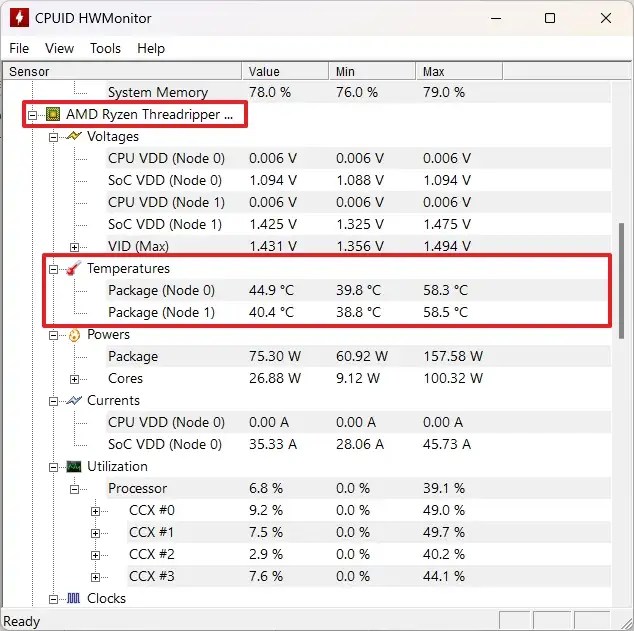Screen dimensions: 634x631
Task: Click the 1.494 V max value
Action: [447, 246]
